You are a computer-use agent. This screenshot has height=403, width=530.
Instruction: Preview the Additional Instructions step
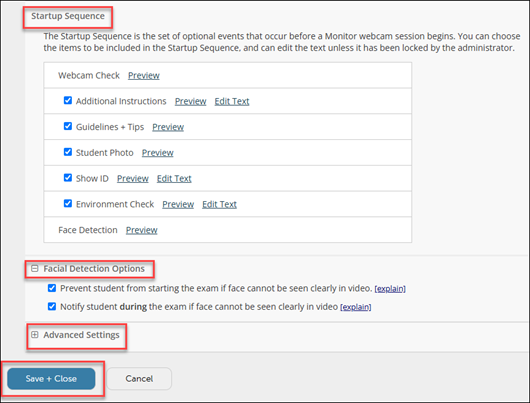pyautogui.click(x=190, y=101)
